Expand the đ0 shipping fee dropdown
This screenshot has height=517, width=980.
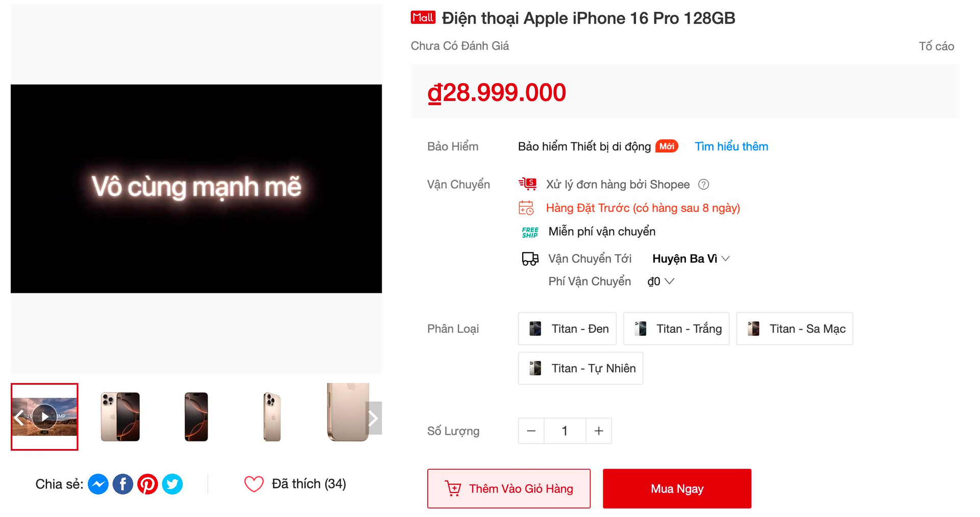[660, 281]
